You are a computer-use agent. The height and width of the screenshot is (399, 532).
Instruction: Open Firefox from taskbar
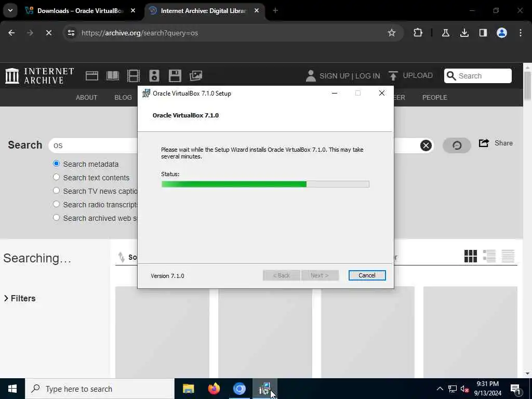pyautogui.click(x=214, y=389)
